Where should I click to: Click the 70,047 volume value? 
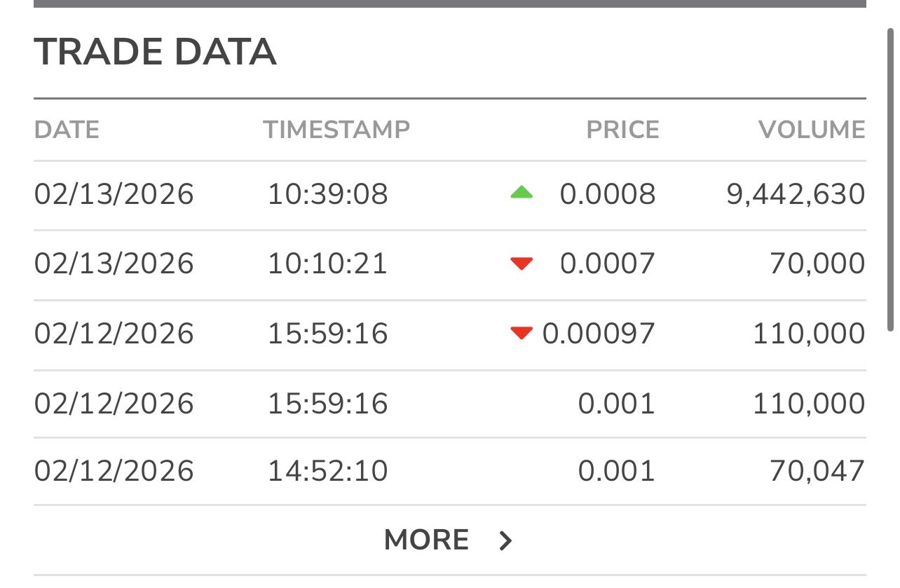(x=817, y=471)
